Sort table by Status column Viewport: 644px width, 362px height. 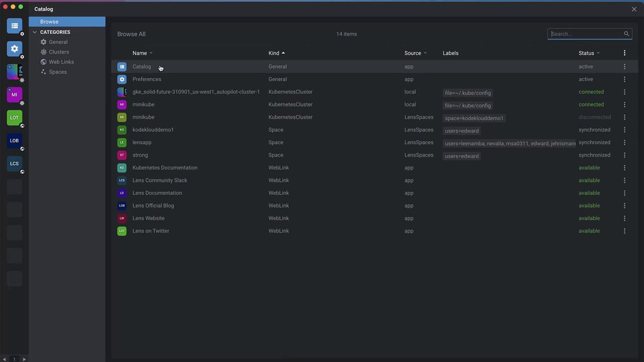(589, 53)
